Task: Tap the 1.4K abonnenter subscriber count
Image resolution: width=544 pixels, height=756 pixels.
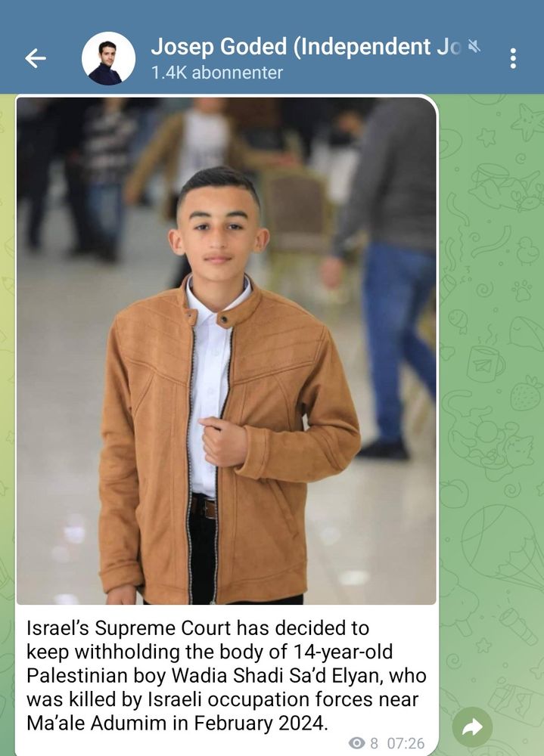Action: (216, 73)
